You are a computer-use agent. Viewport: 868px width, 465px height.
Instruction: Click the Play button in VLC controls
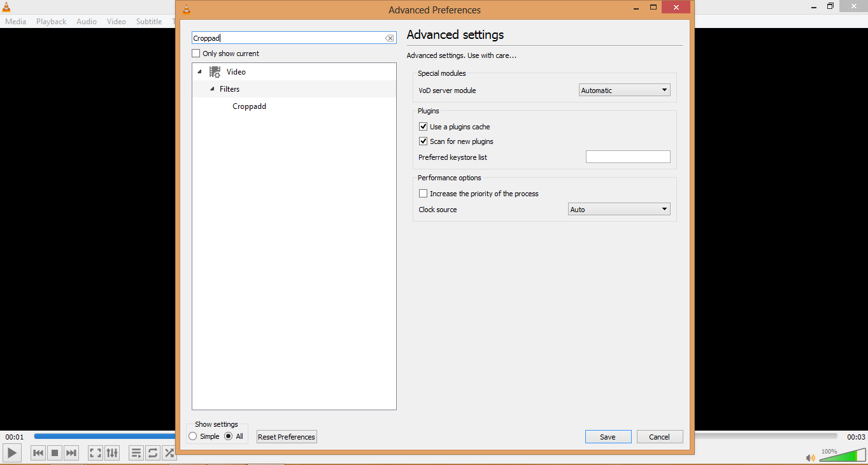coord(12,453)
